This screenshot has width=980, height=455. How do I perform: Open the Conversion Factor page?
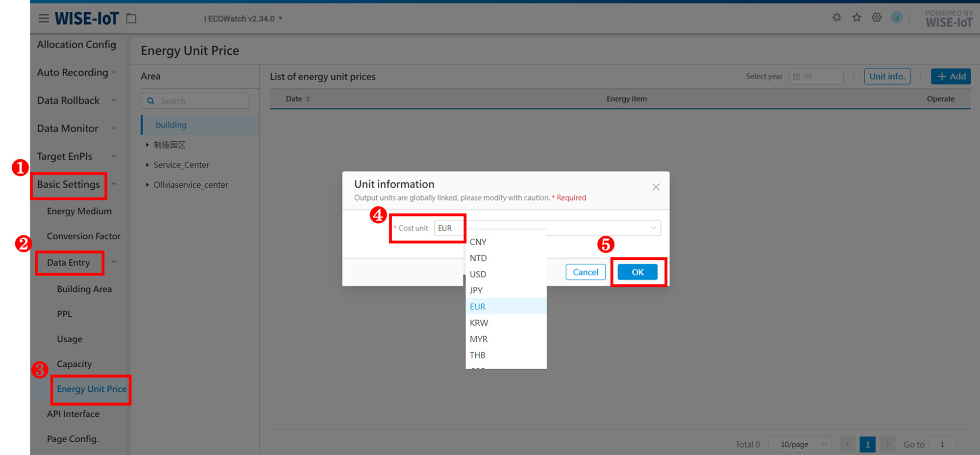click(x=84, y=236)
